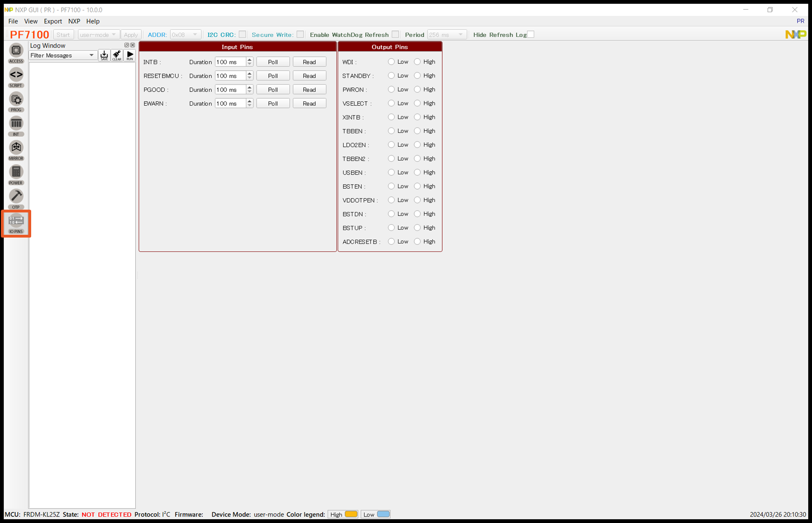This screenshot has height=523, width=812.
Task: Select the OTP hammer icon
Action: [16, 199]
